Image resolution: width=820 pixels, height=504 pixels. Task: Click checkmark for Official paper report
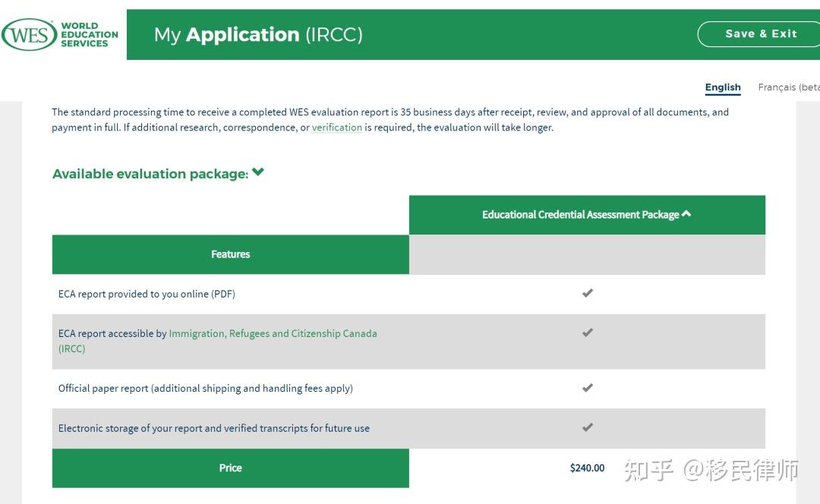coord(587,388)
